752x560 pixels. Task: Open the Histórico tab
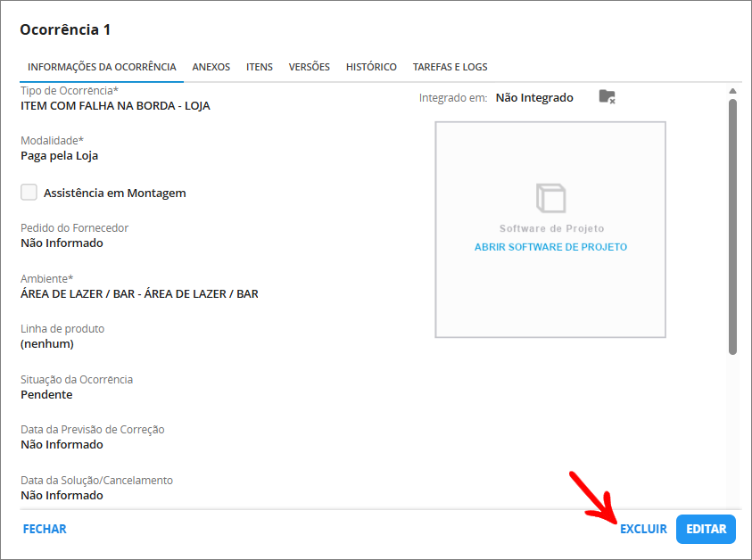pyautogui.click(x=371, y=67)
